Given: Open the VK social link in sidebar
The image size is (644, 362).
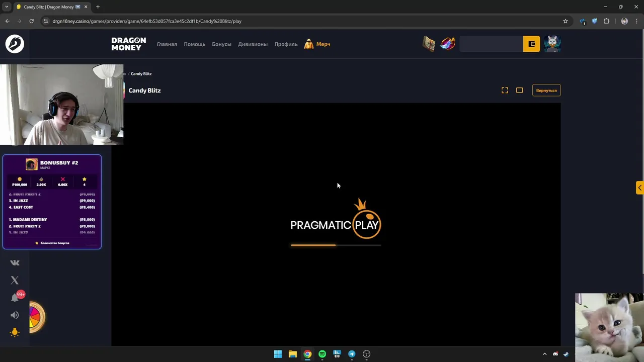Looking at the screenshot, I should tap(15, 262).
